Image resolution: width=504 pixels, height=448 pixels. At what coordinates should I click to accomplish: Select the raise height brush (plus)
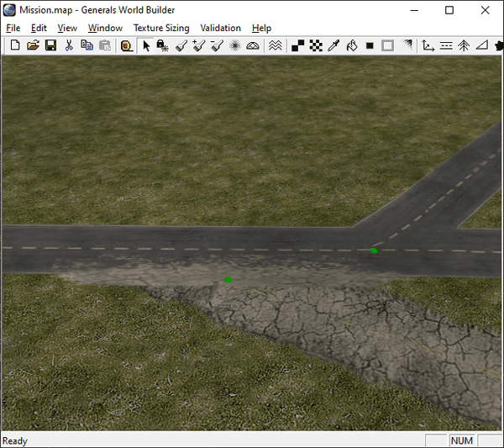pyautogui.click(x=199, y=45)
